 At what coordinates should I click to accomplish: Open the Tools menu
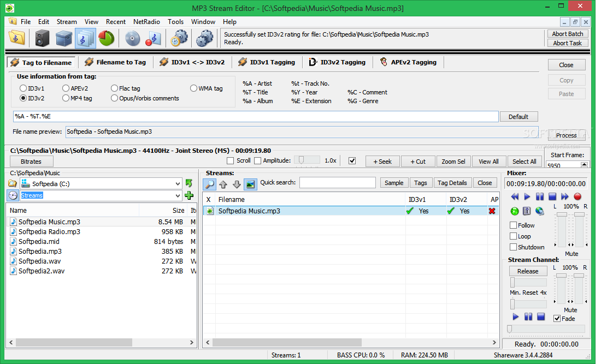(x=175, y=22)
